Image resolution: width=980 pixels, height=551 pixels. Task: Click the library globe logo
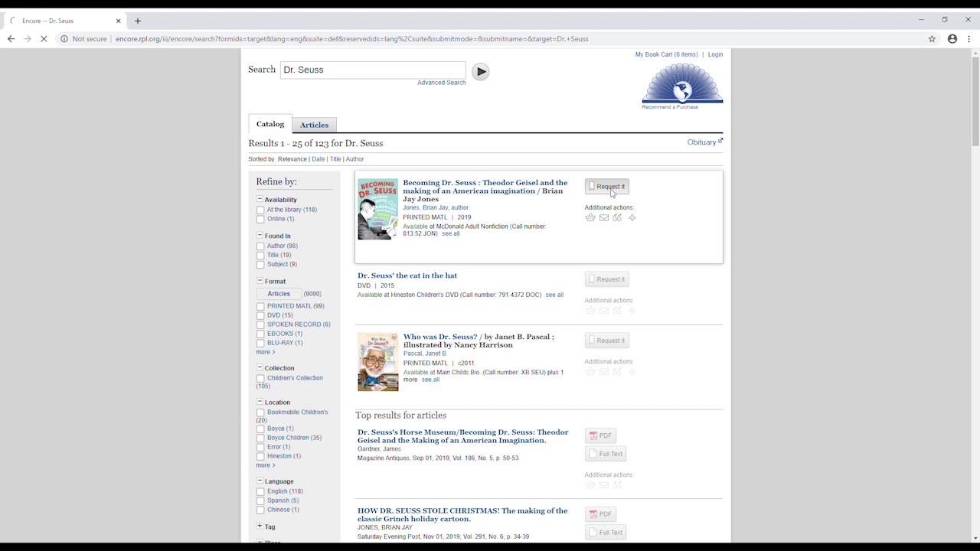tap(682, 83)
